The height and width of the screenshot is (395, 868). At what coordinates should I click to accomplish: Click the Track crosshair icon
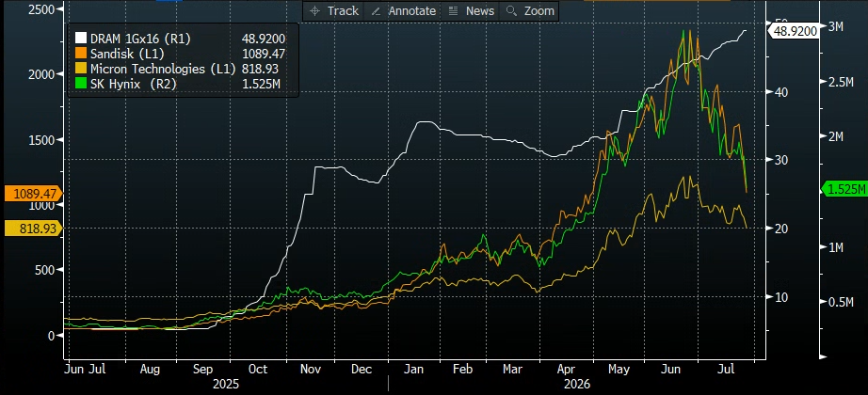coord(314,11)
